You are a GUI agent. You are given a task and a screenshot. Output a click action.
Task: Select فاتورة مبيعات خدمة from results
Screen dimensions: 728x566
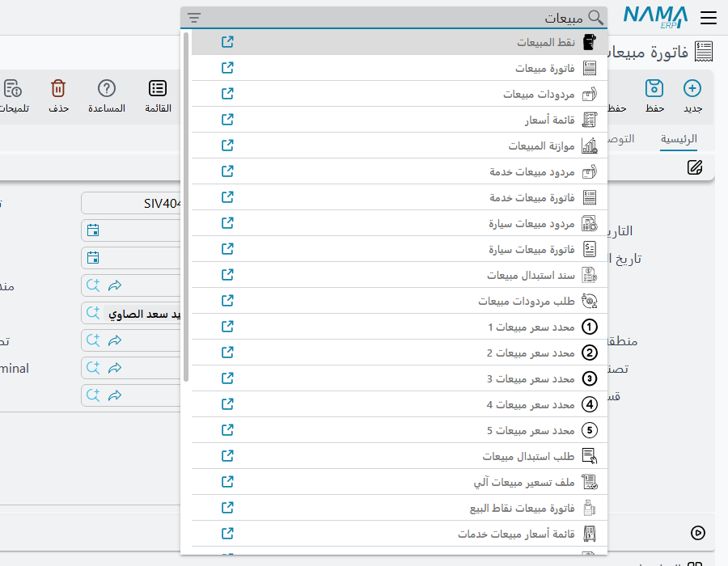tap(400, 197)
